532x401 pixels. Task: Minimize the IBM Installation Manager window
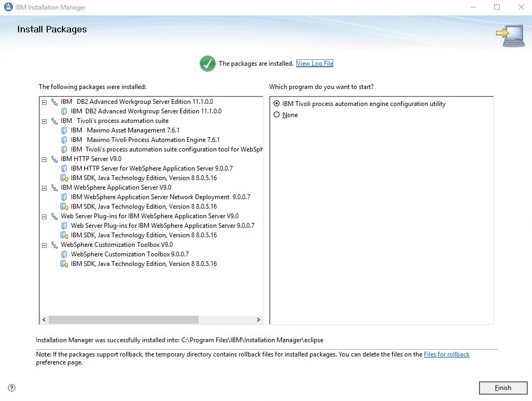(473, 7)
